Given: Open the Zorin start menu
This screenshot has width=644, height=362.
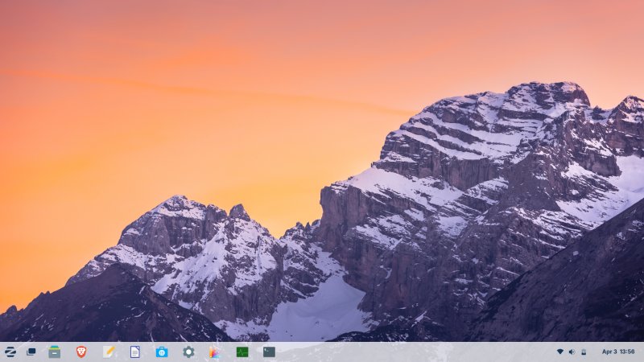Looking at the screenshot, I should coord(10,352).
